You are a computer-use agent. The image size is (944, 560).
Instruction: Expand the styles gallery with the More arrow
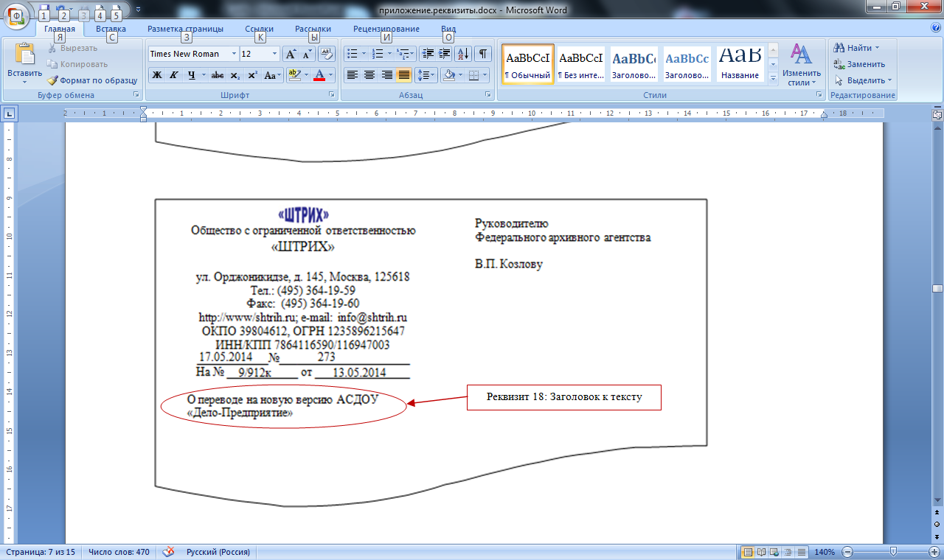(773, 77)
